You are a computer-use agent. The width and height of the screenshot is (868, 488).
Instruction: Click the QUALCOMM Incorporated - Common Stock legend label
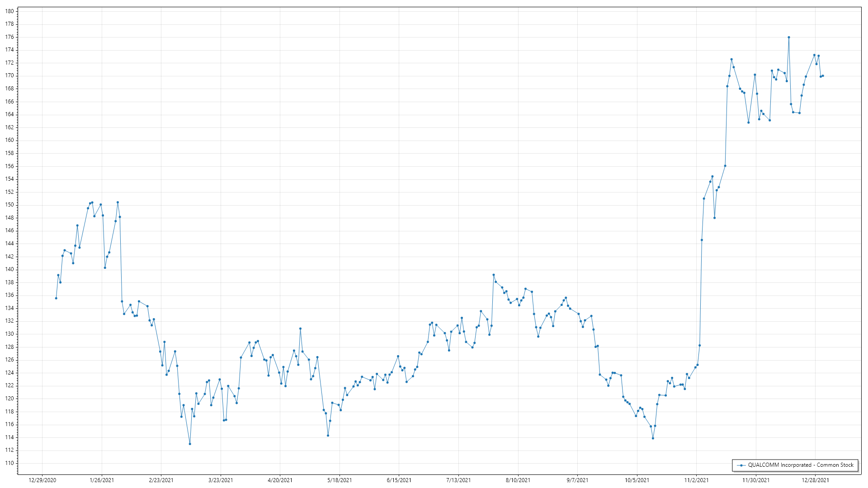(801, 465)
